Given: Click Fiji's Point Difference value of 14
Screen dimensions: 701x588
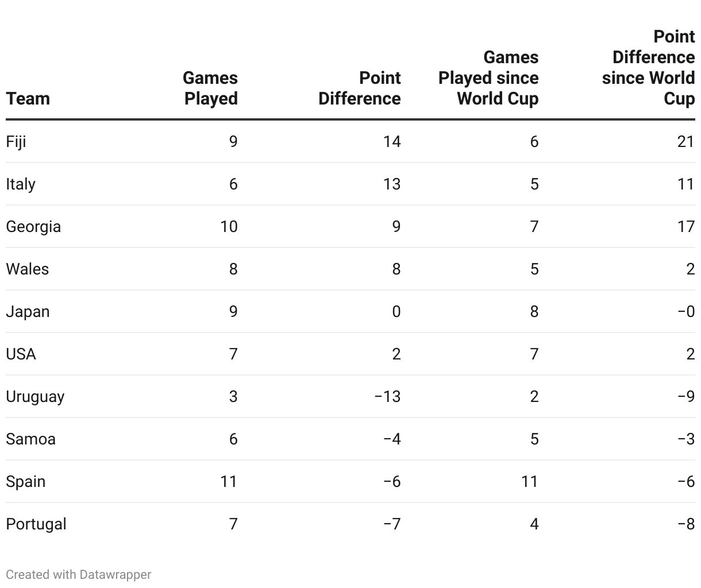Looking at the screenshot, I should tap(392, 141).
